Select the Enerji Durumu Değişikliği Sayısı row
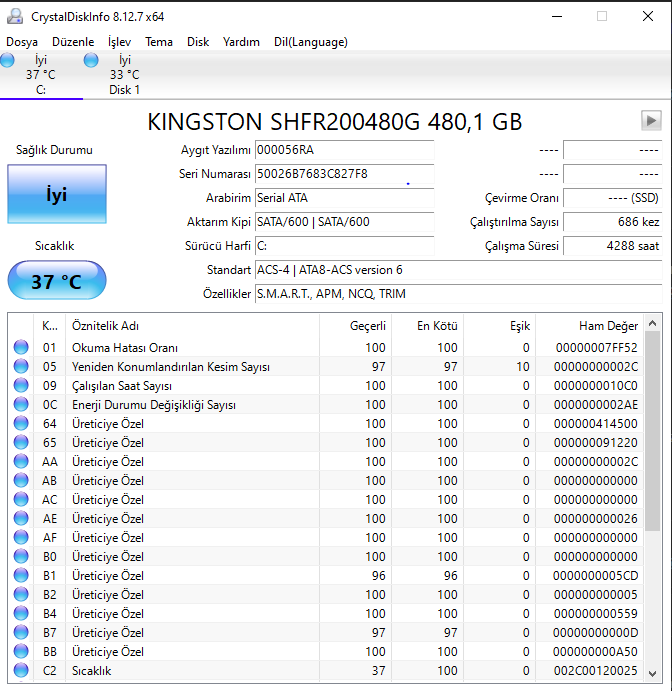This screenshot has width=672, height=691. [x=325, y=405]
